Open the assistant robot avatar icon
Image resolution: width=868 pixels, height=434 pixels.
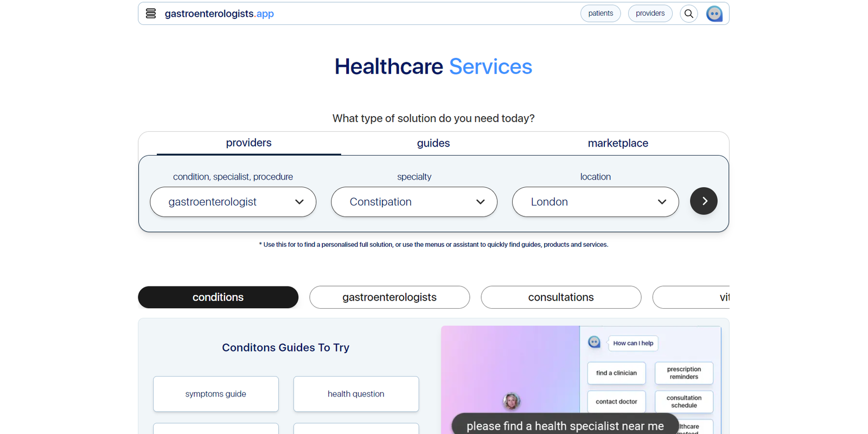(714, 14)
